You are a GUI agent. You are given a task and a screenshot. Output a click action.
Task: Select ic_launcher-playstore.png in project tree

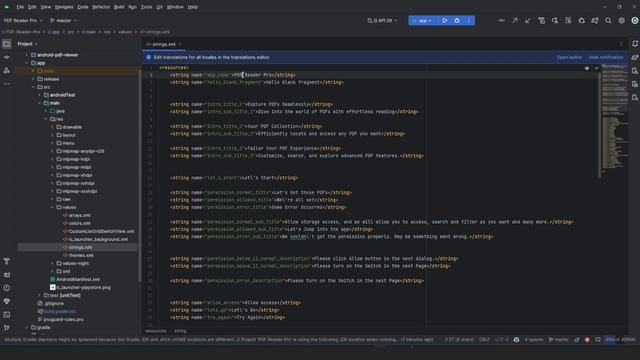tap(80, 287)
